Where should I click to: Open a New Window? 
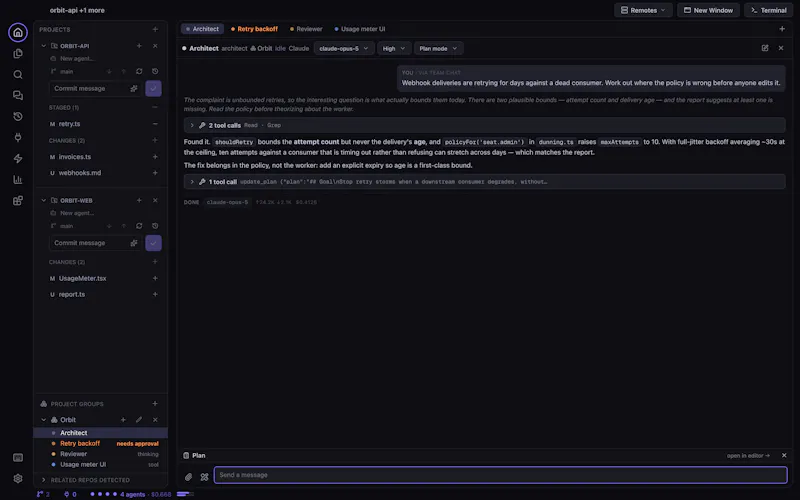pyautogui.click(x=708, y=10)
